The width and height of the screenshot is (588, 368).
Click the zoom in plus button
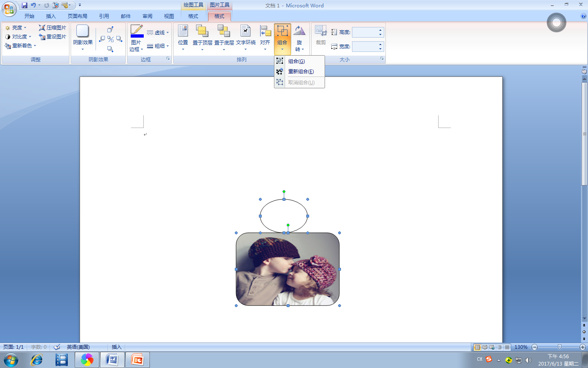coord(583,347)
